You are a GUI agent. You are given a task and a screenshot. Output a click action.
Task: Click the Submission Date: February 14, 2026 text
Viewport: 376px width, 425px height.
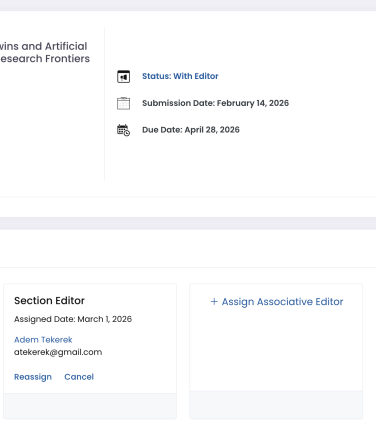(215, 103)
